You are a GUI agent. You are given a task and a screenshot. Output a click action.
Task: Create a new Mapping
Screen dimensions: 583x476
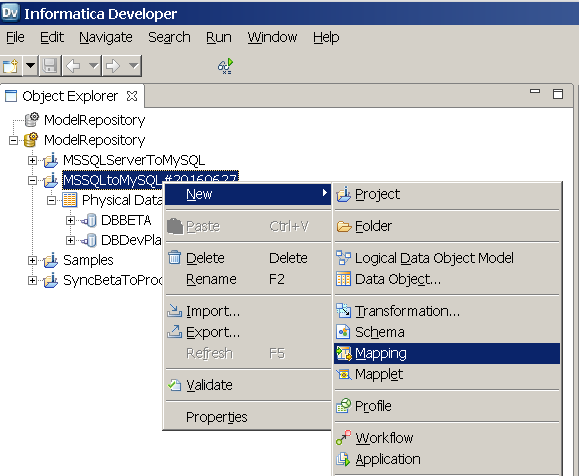(447, 353)
